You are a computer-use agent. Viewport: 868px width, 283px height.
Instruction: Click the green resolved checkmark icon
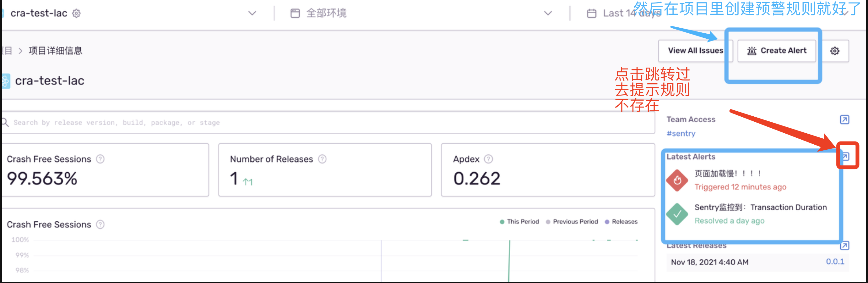click(677, 214)
